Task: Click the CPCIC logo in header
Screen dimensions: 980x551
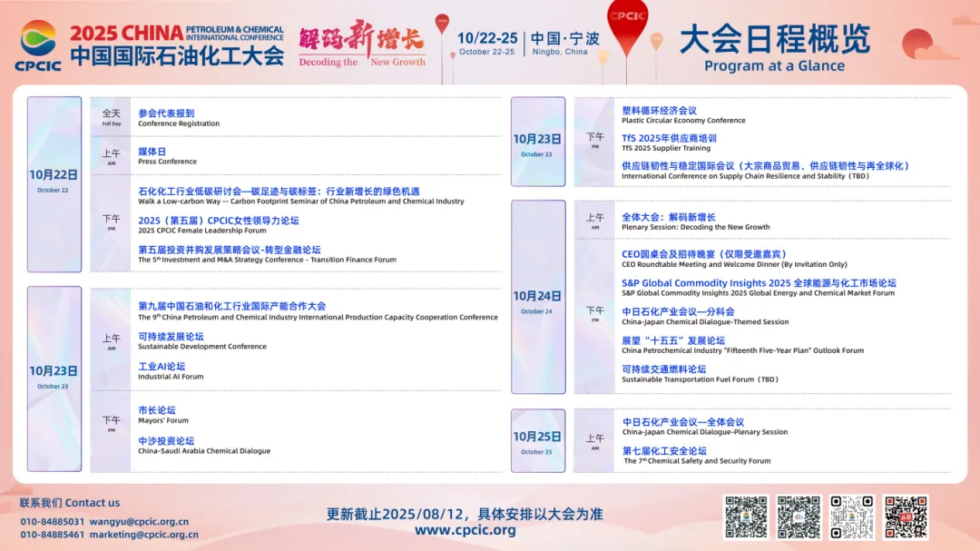Action: 38,45
